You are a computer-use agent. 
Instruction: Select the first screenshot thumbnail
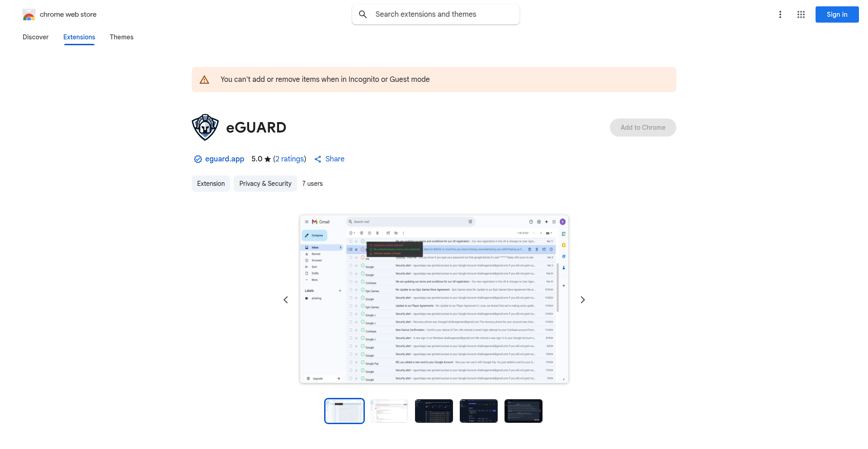pos(344,411)
